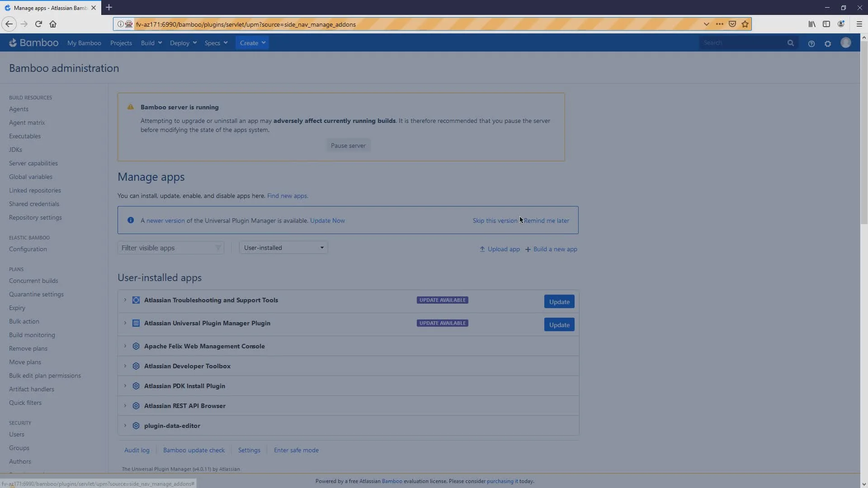
Task: Click the Pause server button
Action: click(348, 145)
